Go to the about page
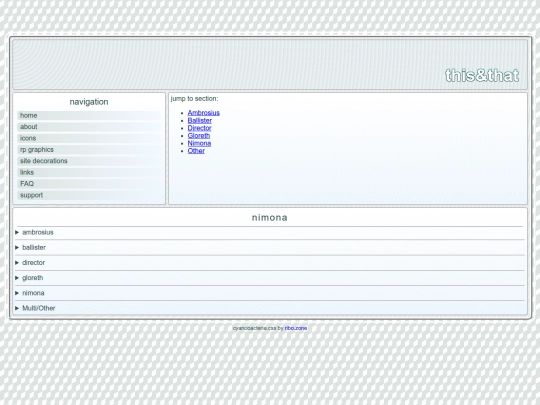Image resolution: width=540 pixels, height=405 pixels. 89,127
